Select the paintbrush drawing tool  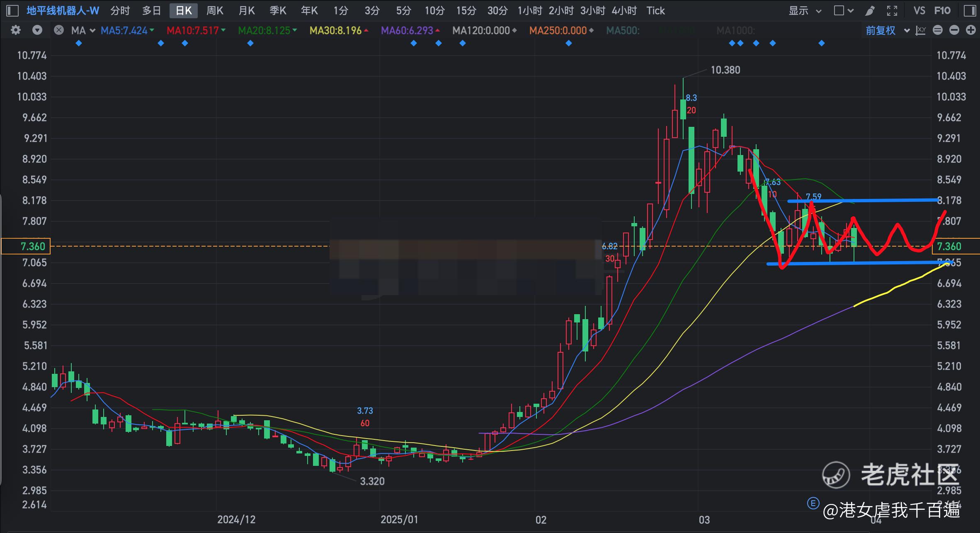(870, 11)
